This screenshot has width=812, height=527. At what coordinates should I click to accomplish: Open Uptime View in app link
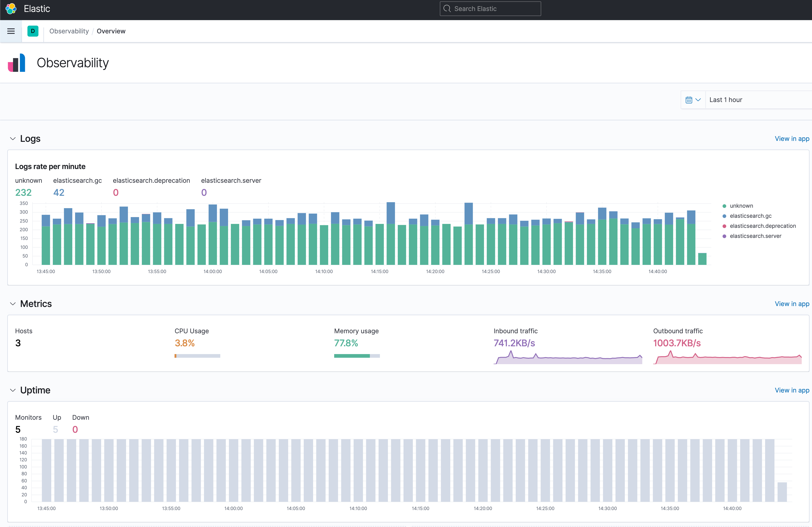click(x=792, y=390)
